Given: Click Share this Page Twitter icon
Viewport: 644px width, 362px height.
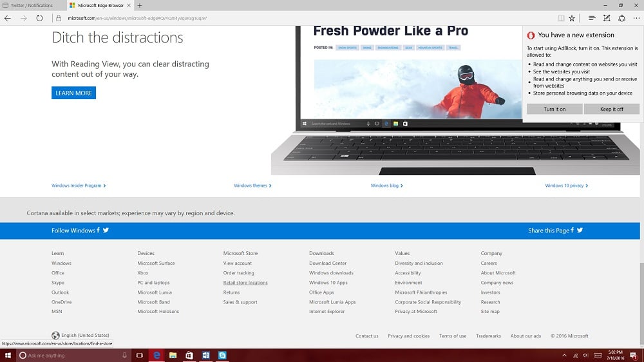Looking at the screenshot, I should (x=580, y=230).
